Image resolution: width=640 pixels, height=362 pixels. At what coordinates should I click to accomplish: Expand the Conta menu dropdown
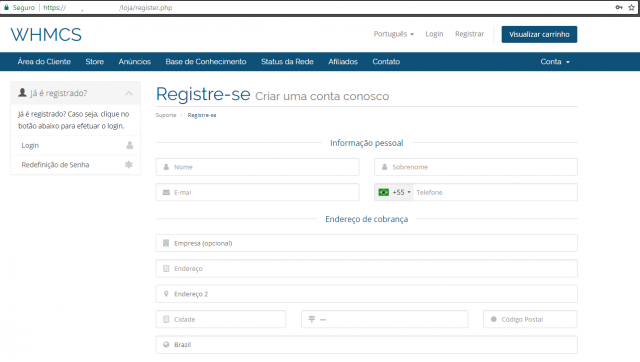(555, 62)
